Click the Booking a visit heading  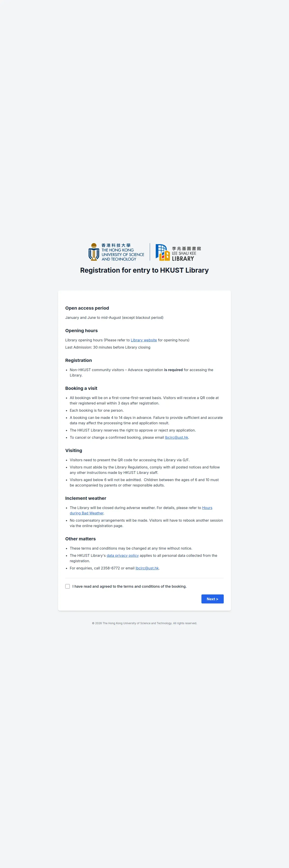pyautogui.click(x=81, y=388)
